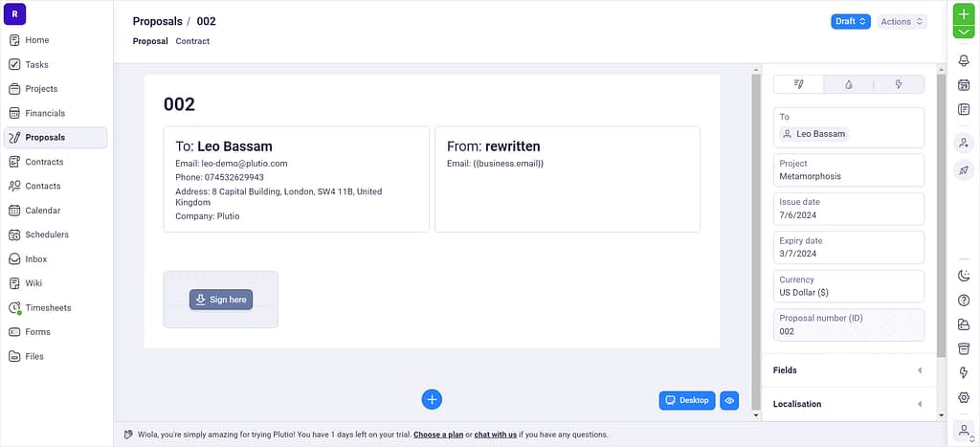Open settings gear in right rail
Image resolution: width=980 pixels, height=447 pixels.
tap(964, 397)
